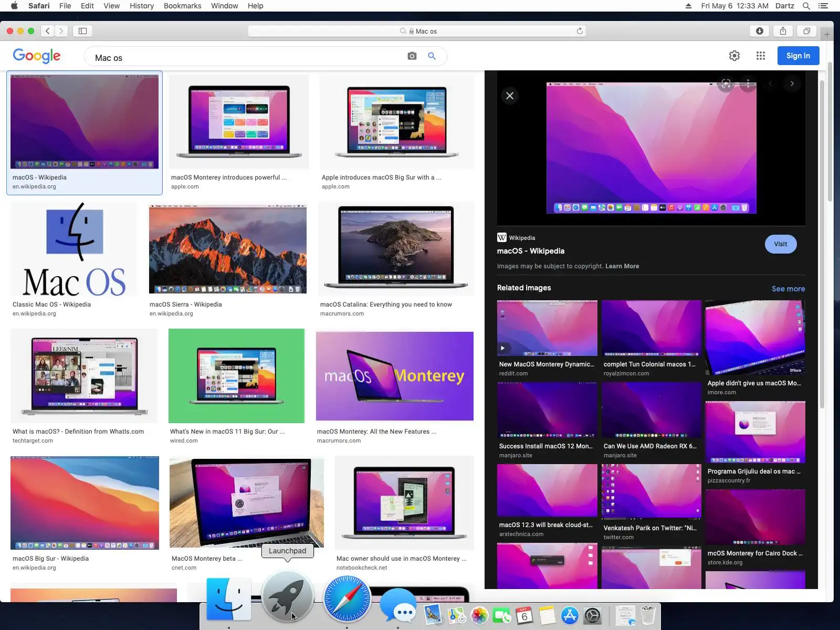840x630 pixels.
Task: Click the eject status icon in menu bar
Action: (x=688, y=6)
